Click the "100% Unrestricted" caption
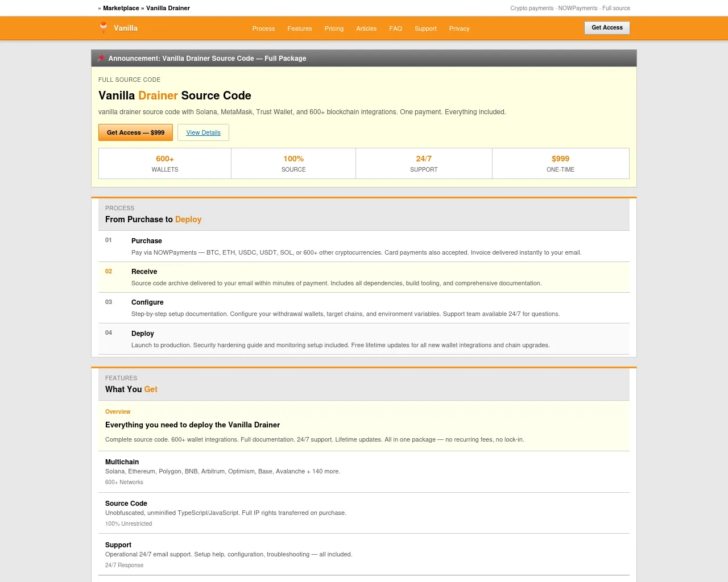The image size is (728, 582). point(129,523)
